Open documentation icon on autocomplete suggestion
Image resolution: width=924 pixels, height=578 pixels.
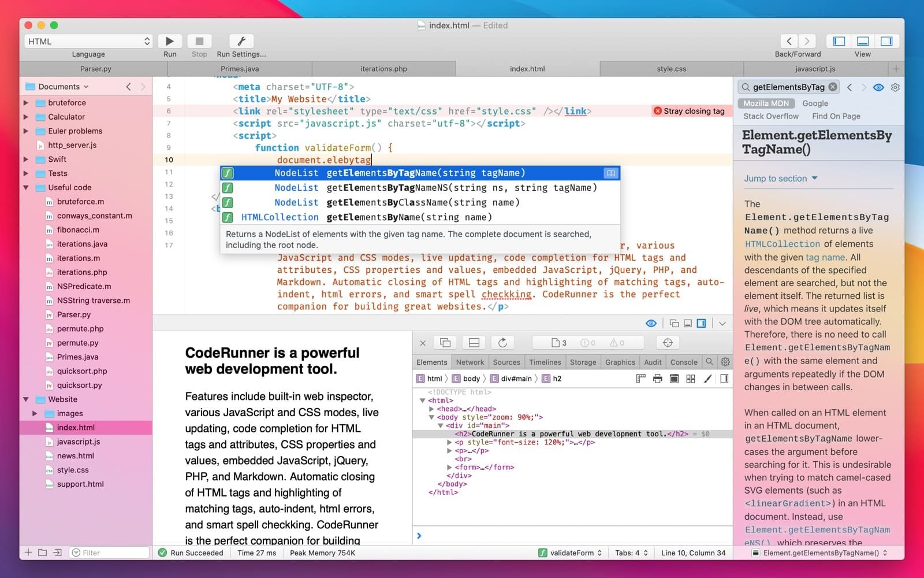tap(610, 173)
